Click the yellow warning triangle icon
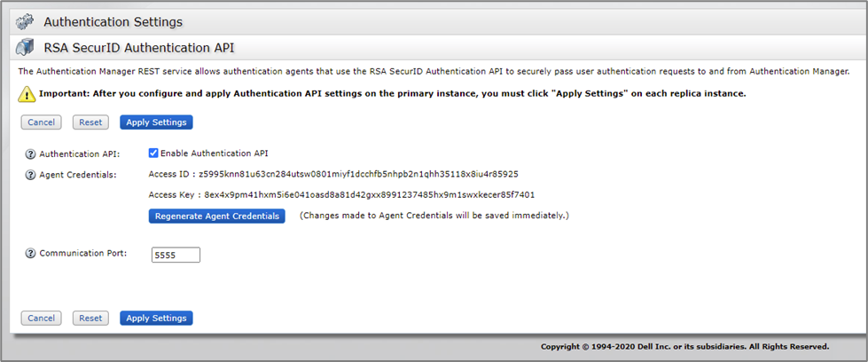The image size is (868, 362). (27, 94)
